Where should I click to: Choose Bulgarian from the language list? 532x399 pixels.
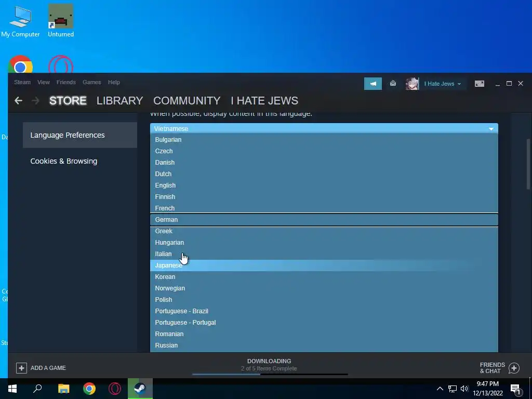tap(324, 139)
